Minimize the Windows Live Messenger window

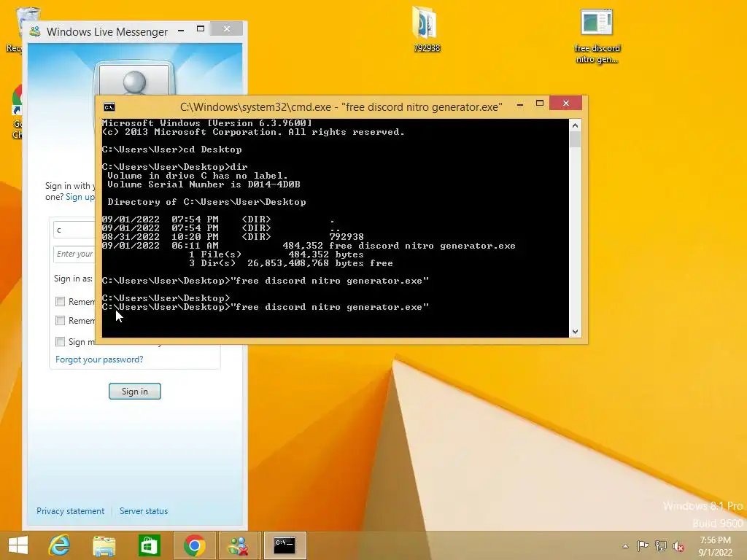coord(181,30)
